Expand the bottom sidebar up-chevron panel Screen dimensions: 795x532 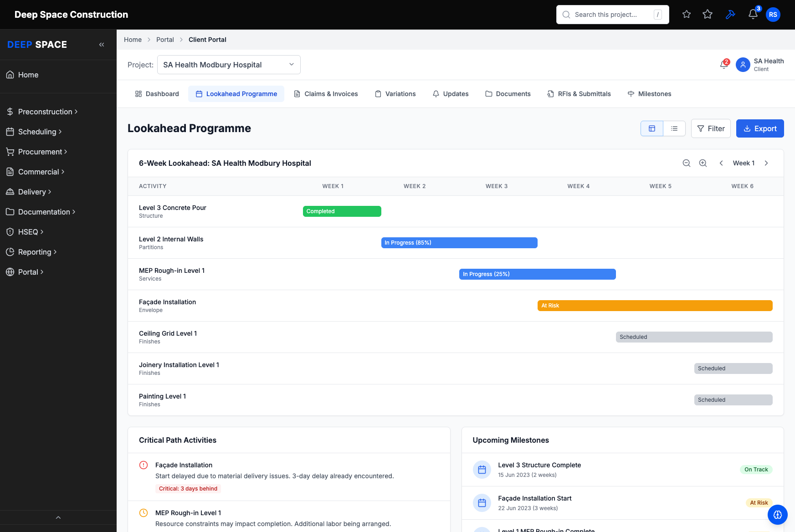coord(58,517)
